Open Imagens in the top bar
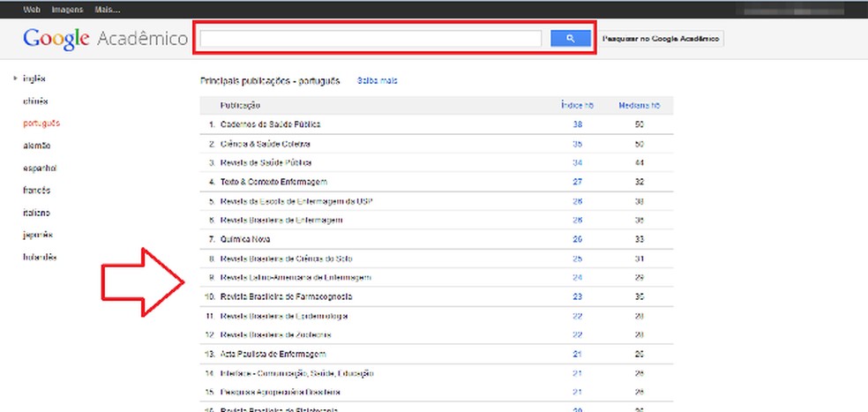 tap(67, 10)
